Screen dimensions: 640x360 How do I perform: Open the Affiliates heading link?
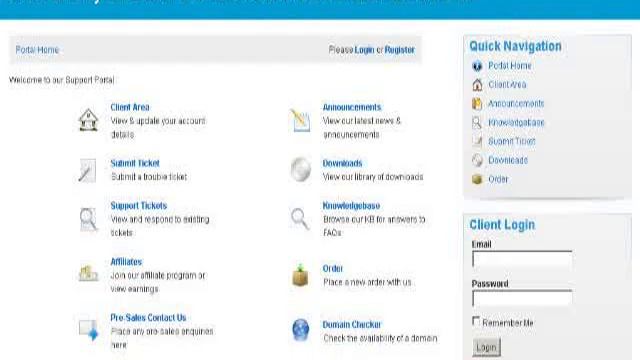(126, 262)
